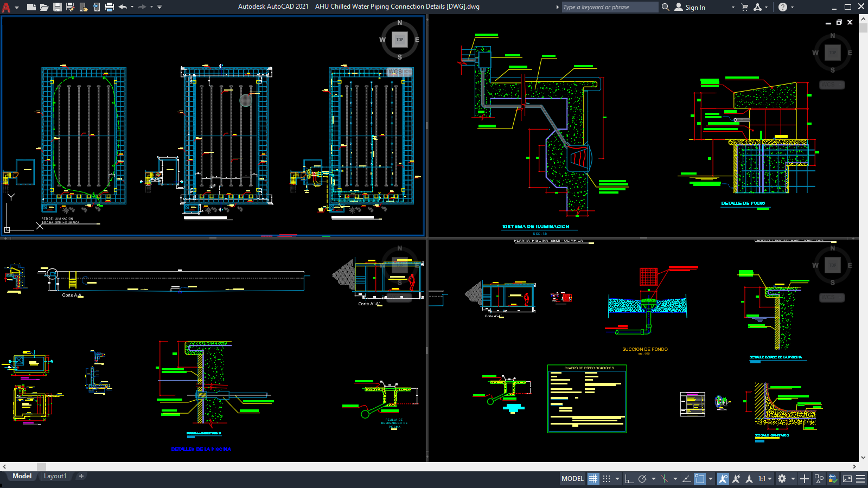
Task: Click the Sign In link
Action: click(x=694, y=7)
